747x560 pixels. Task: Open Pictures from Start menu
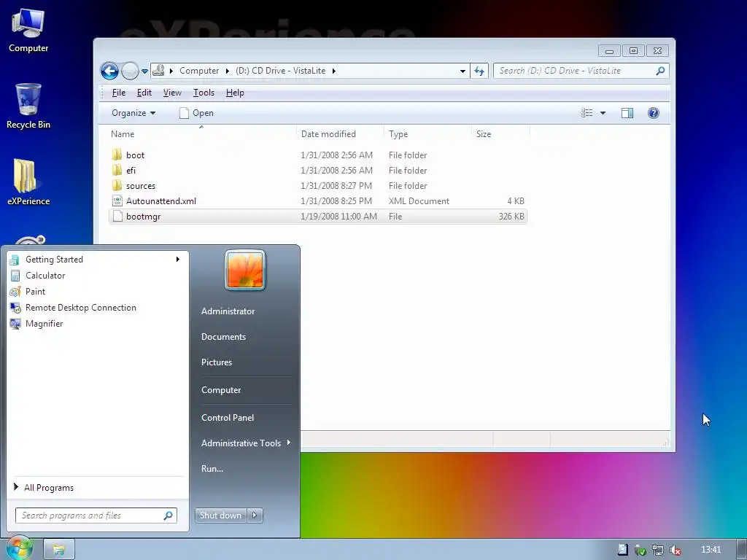point(216,362)
